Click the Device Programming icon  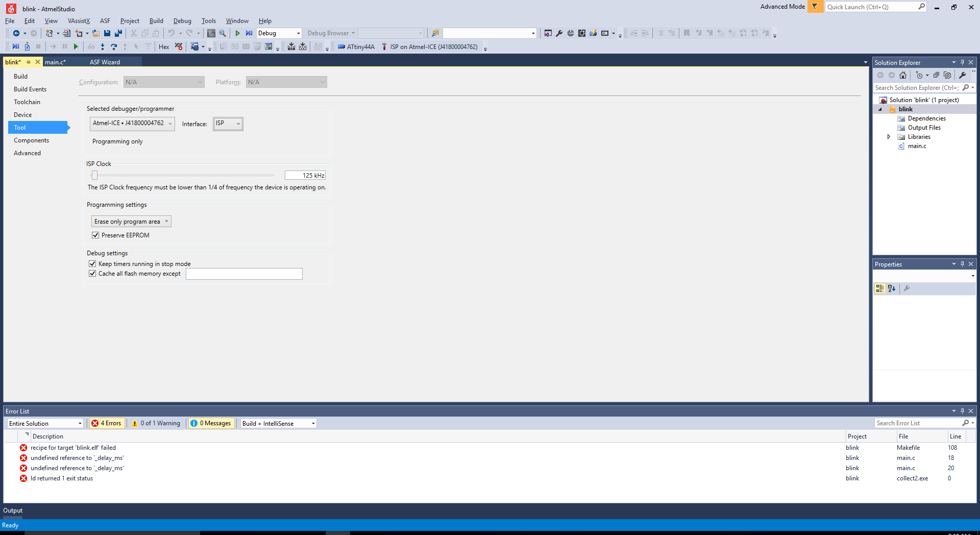click(593, 33)
